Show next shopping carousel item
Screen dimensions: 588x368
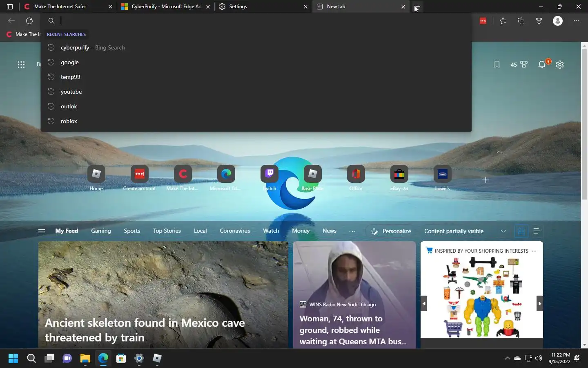pos(540,303)
